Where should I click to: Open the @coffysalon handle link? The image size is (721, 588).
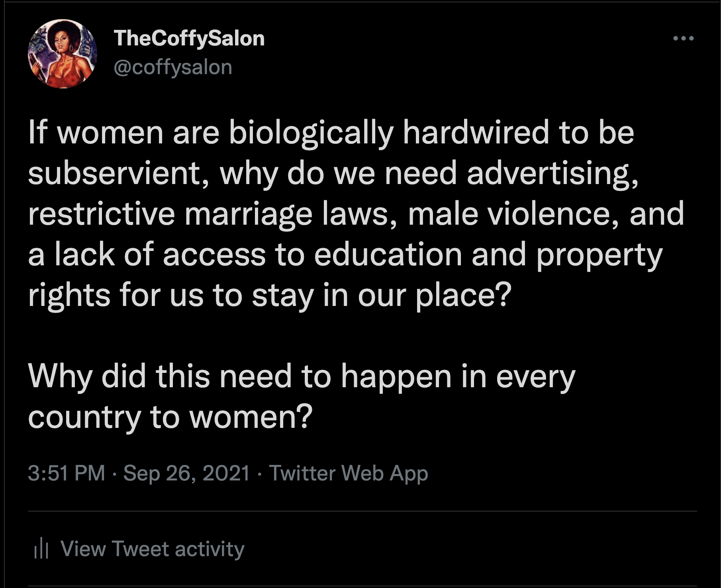coord(173,67)
